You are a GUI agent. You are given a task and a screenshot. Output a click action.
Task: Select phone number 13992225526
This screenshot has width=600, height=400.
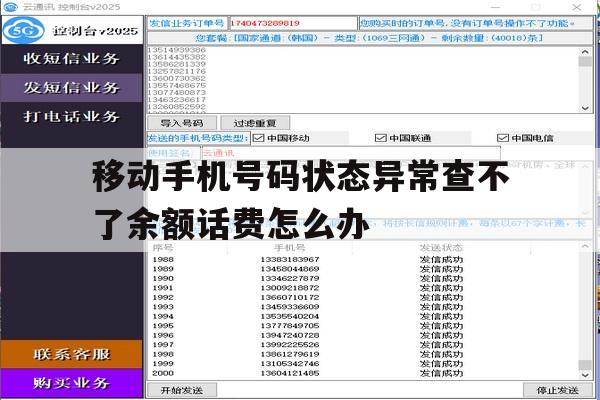(290, 345)
